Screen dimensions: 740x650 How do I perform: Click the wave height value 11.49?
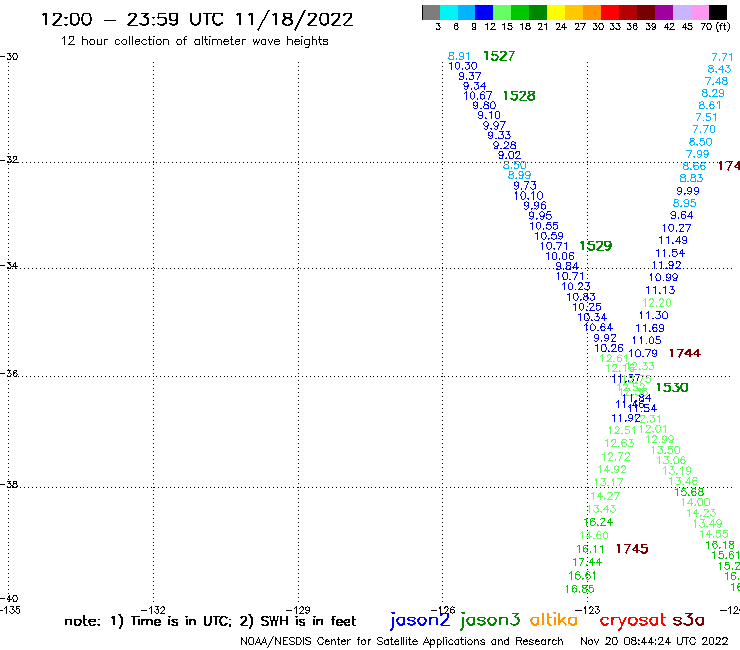(x=673, y=240)
